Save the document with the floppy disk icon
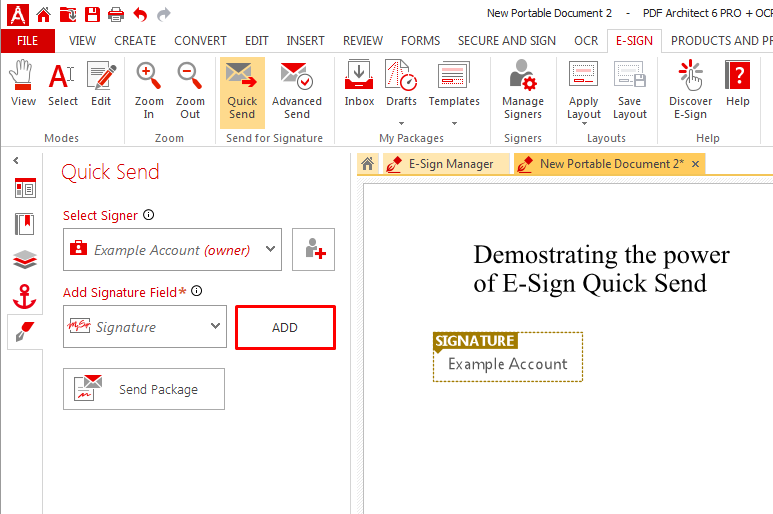This screenshot has height=514, width=773. [x=92, y=15]
